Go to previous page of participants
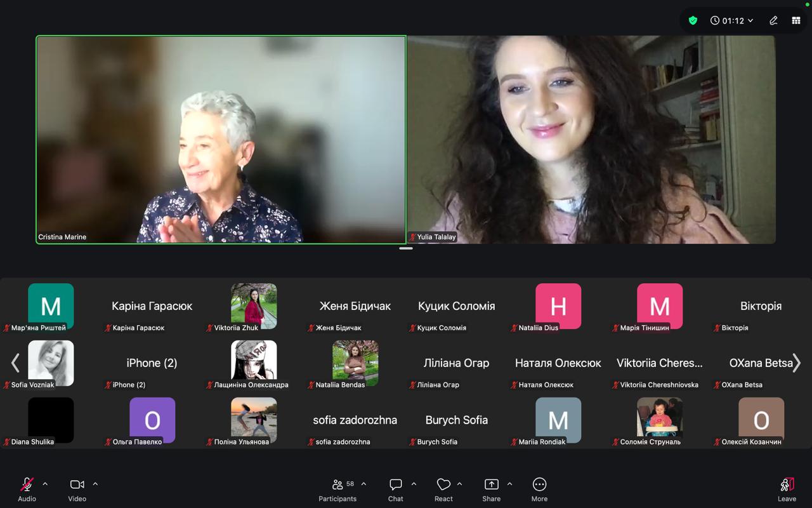This screenshot has width=812, height=508. (15, 363)
